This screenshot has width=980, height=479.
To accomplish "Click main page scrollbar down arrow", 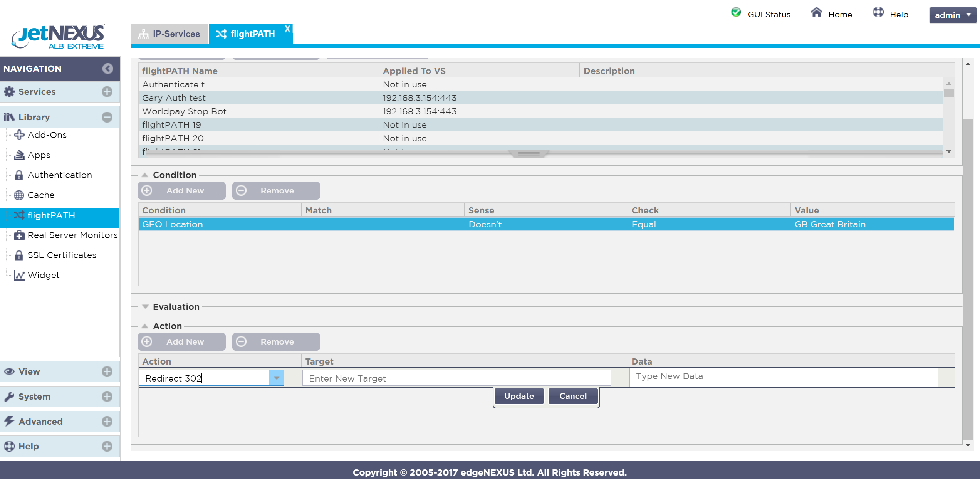I will [968, 445].
